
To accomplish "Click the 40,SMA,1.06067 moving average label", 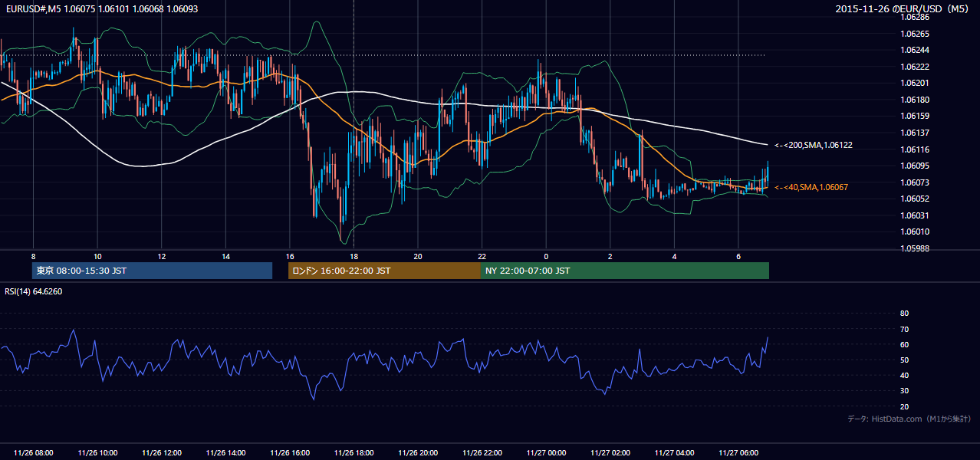I will click(811, 187).
